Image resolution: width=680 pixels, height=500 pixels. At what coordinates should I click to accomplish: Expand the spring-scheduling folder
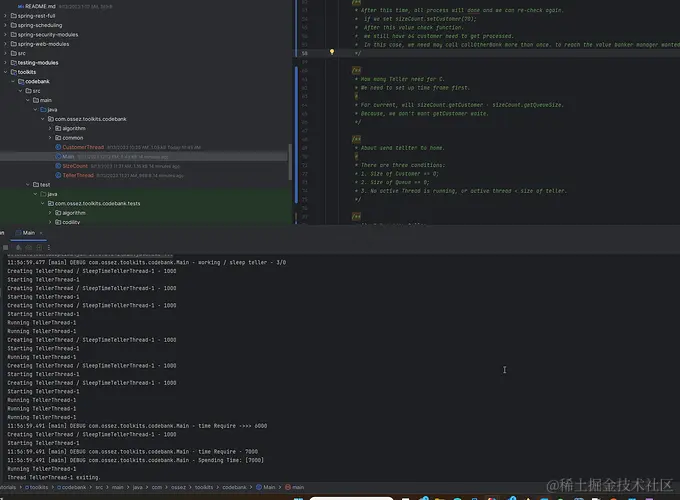pos(5,25)
